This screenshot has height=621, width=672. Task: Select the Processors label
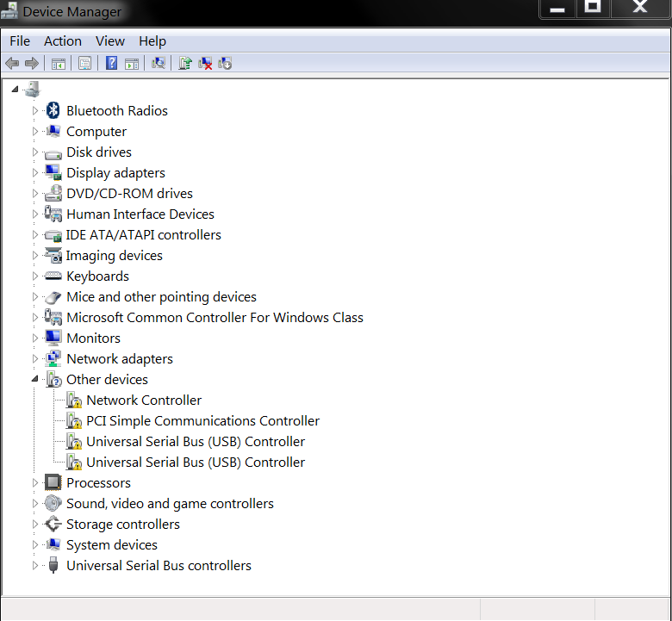pyautogui.click(x=98, y=483)
